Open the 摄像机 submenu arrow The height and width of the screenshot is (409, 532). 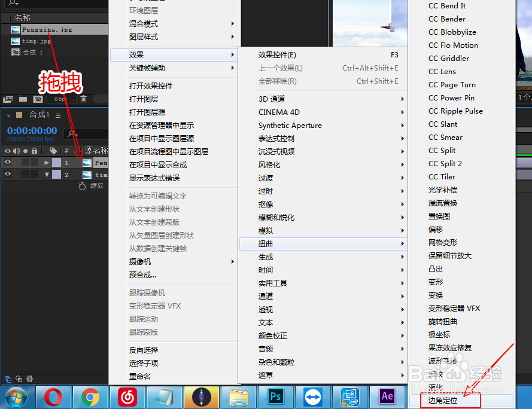click(x=233, y=261)
